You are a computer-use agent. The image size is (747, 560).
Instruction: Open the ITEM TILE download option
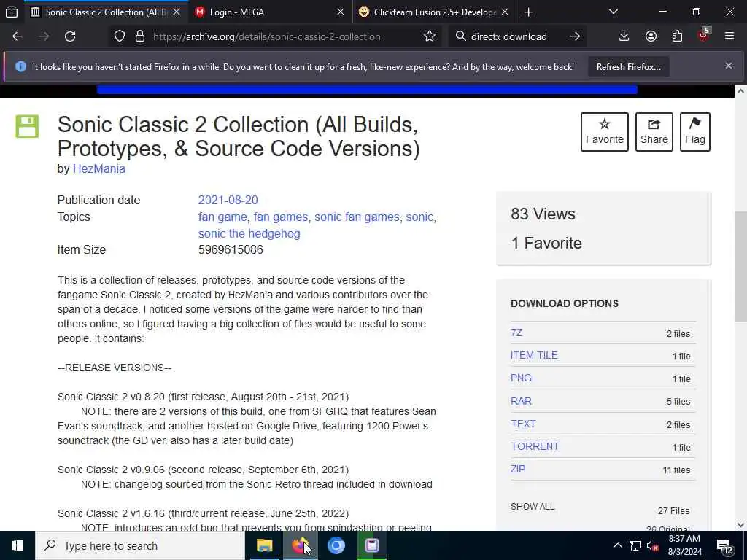pos(534,355)
